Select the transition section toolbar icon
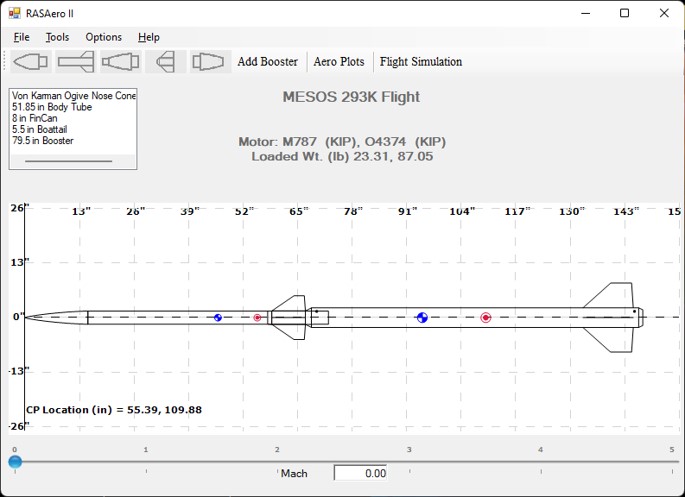 tap(121, 62)
